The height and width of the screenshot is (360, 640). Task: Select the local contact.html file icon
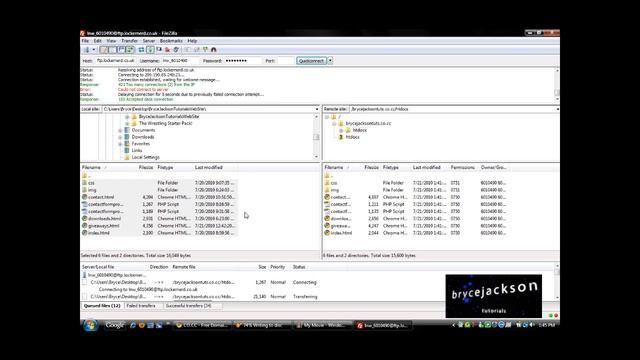pyautogui.click(x=84, y=197)
